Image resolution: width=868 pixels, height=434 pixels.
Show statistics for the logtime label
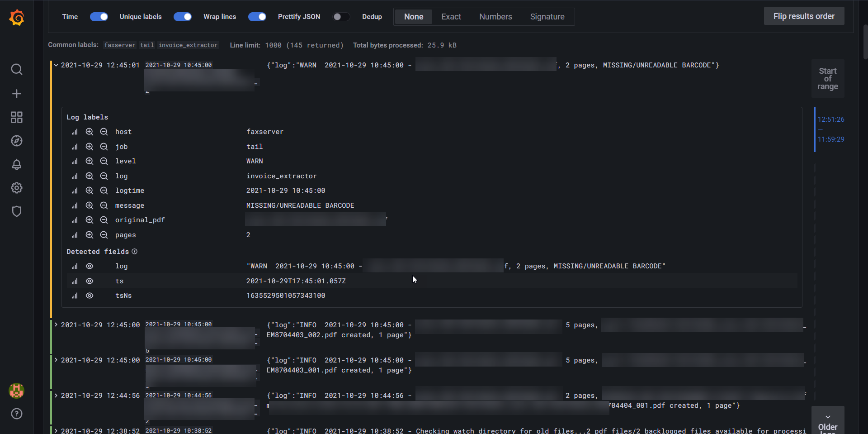75,191
